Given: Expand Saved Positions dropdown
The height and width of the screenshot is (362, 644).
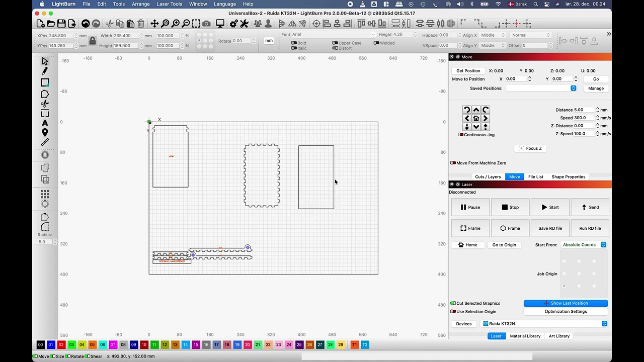Looking at the screenshot, I should [541, 88].
